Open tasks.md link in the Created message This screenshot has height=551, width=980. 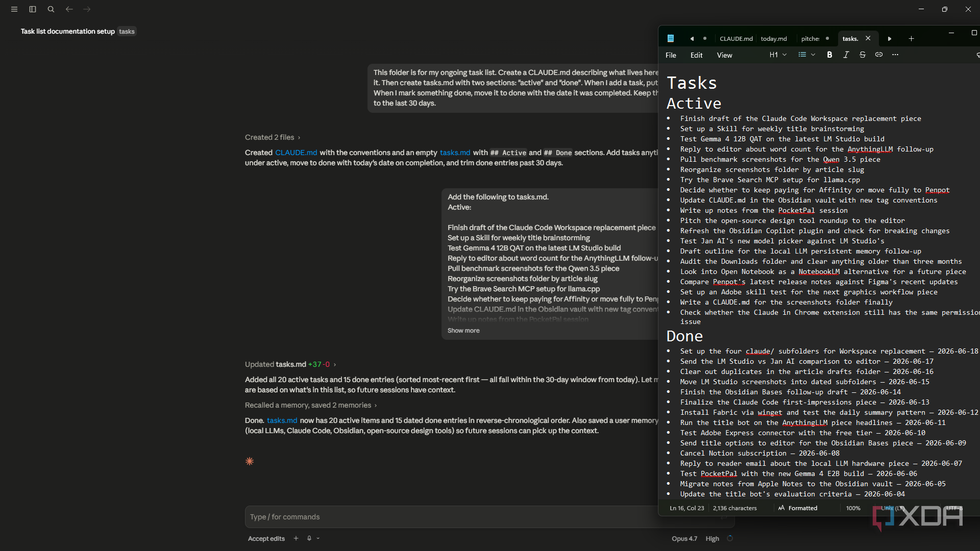coord(455,153)
